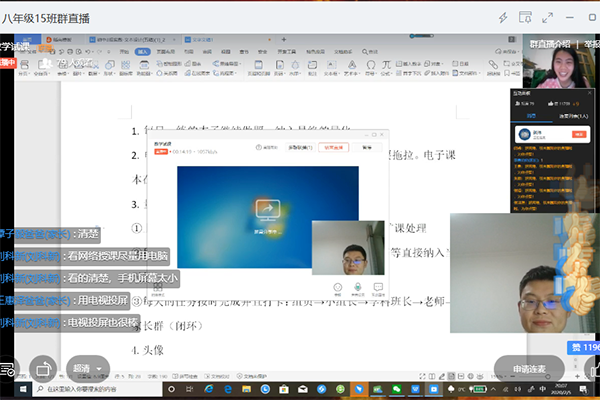This screenshot has height=400, width=600.
Task: Toggle the microphone in the 教学试课 dialog
Action: [x=358, y=288]
